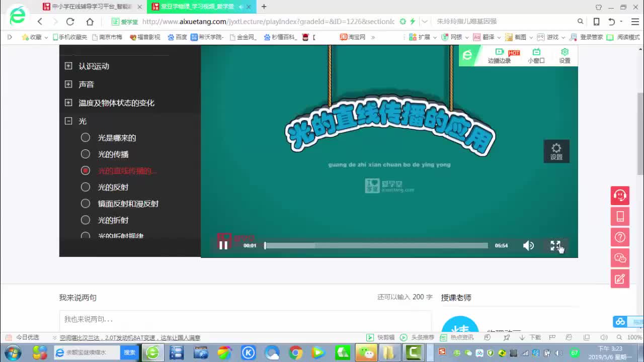The image size is (644, 362).
Task: Click the browser search magnifier icon
Action: tap(580, 22)
